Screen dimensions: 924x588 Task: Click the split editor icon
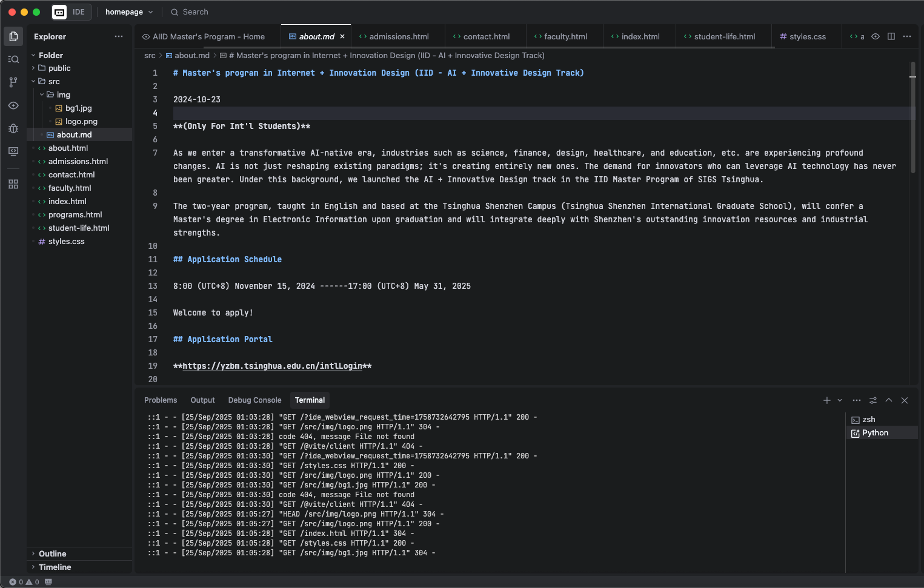click(891, 36)
